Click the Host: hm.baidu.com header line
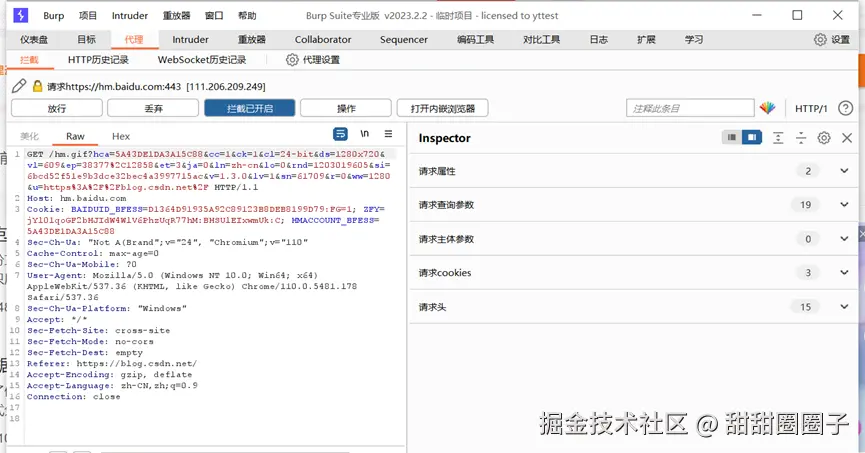 click(x=77, y=198)
